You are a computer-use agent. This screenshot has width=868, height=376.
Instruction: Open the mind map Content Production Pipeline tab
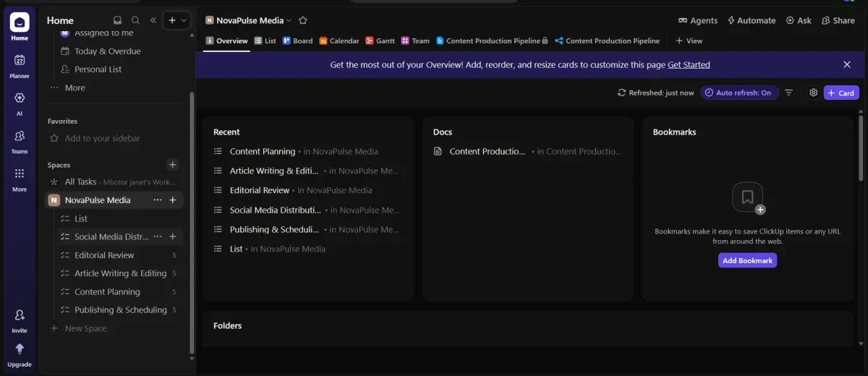point(607,41)
